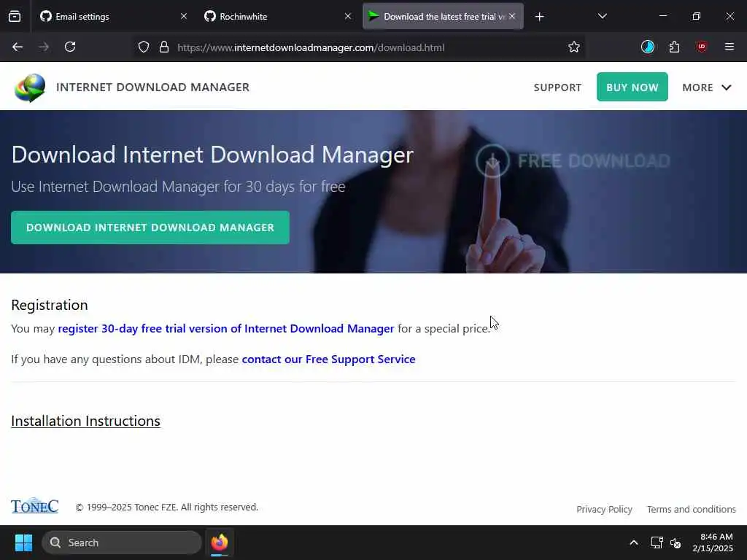The width and height of the screenshot is (747, 560).
Task: Switch to the Rochinwhite tab
Action: pyautogui.click(x=278, y=17)
